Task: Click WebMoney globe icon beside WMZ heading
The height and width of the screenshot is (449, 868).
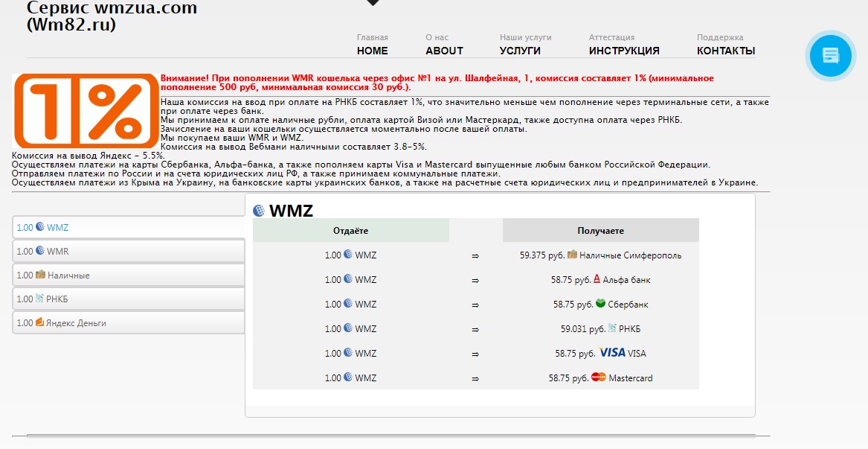Action: click(259, 211)
